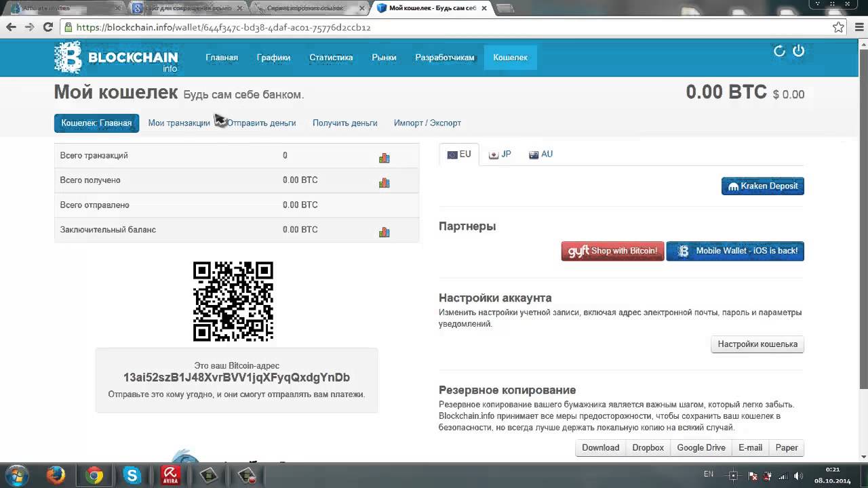Click the 0.00 BTC balance in header
868x488 pixels.
[x=726, y=93]
